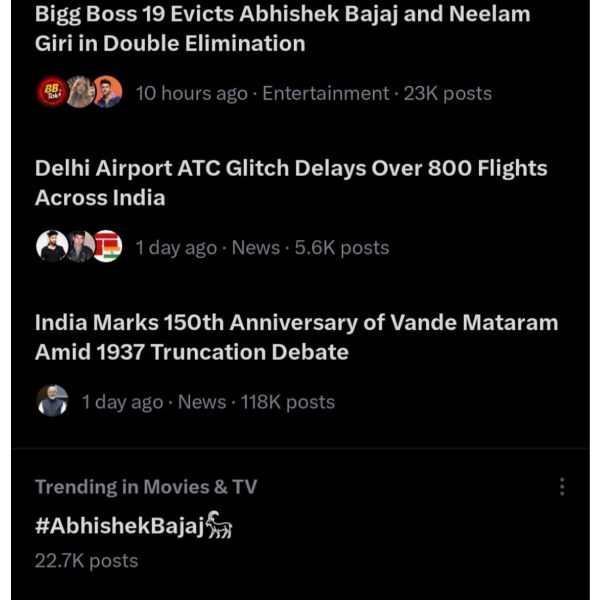Click the Entertainment category label

click(x=325, y=93)
